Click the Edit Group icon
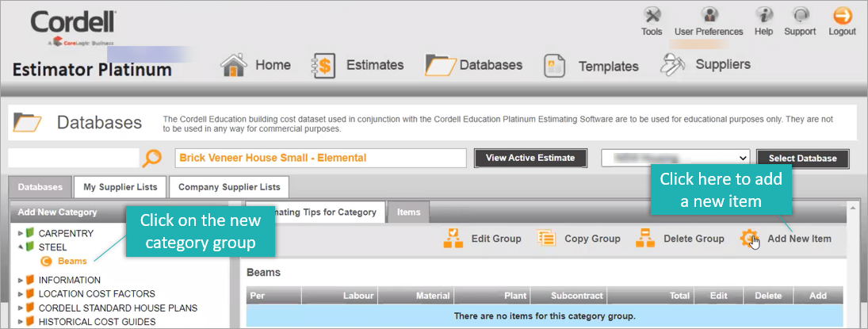868x329 pixels. point(453,239)
